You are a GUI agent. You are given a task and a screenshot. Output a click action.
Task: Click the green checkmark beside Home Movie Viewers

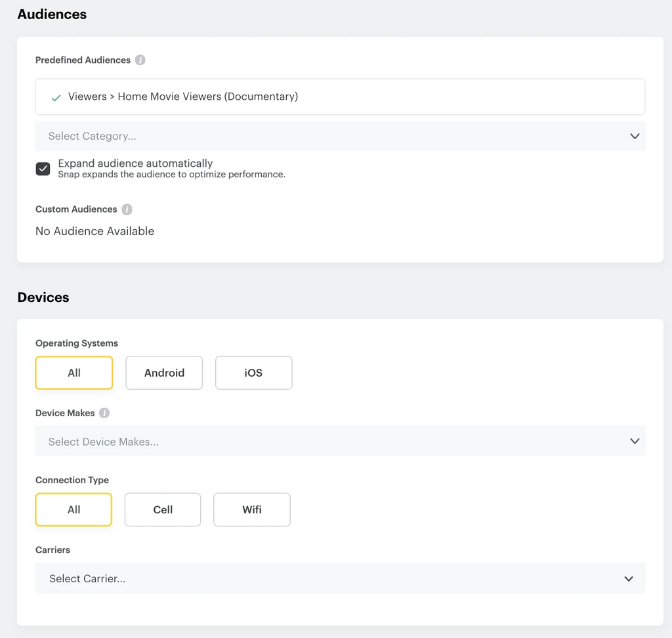click(56, 97)
